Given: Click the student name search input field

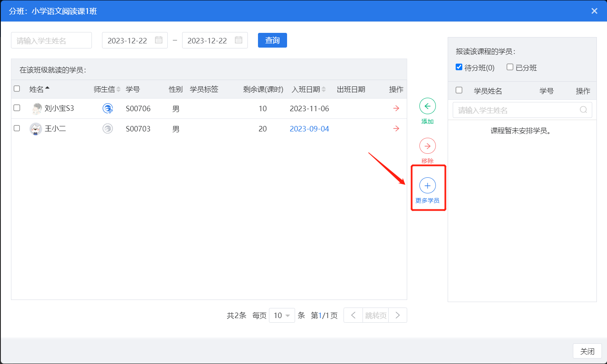Looking at the screenshot, I should [51, 40].
